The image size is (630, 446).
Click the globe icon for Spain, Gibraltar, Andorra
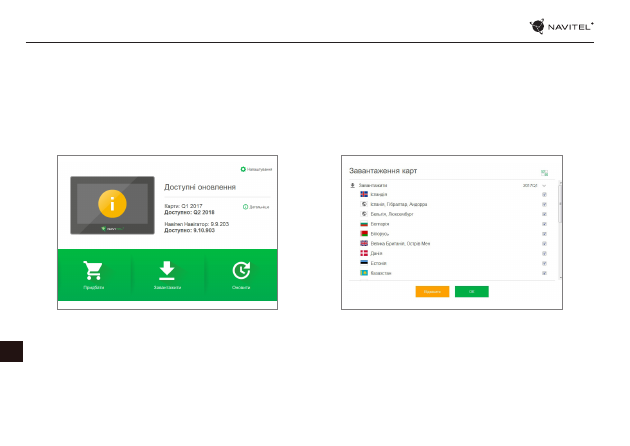pyautogui.click(x=364, y=204)
